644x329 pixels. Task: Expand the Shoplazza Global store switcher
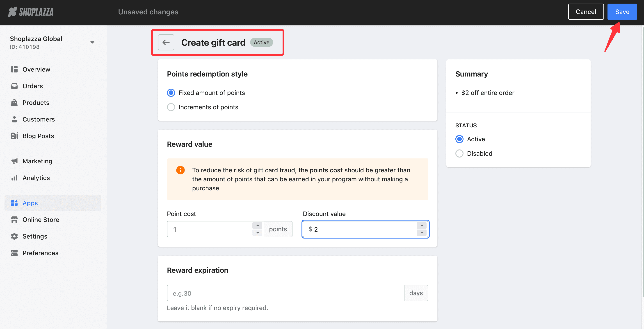coord(92,43)
